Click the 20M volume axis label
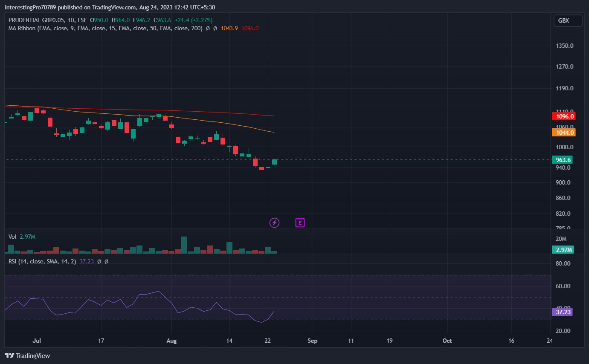The height and width of the screenshot is (364, 589). (561, 239)
